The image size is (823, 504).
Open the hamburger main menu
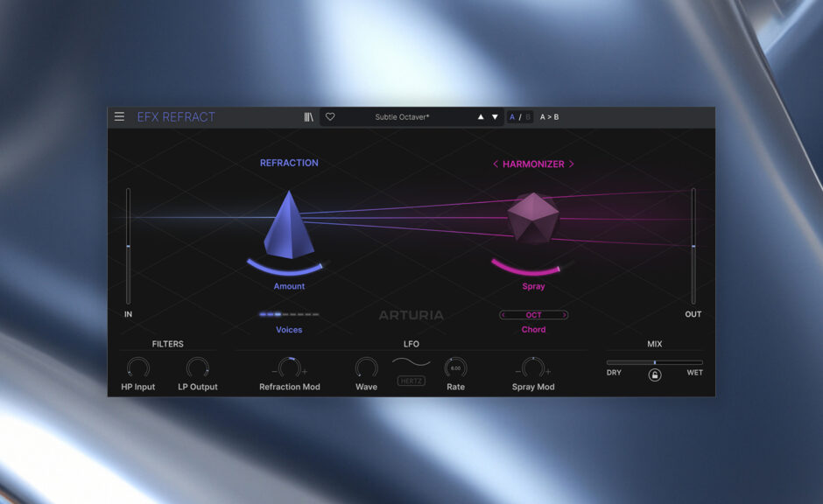click(119, 116)
